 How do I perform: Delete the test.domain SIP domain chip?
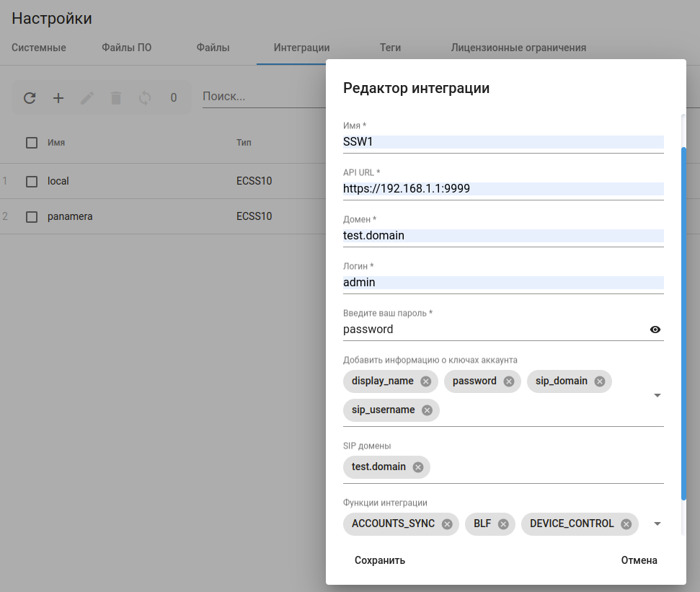(418, 467)
